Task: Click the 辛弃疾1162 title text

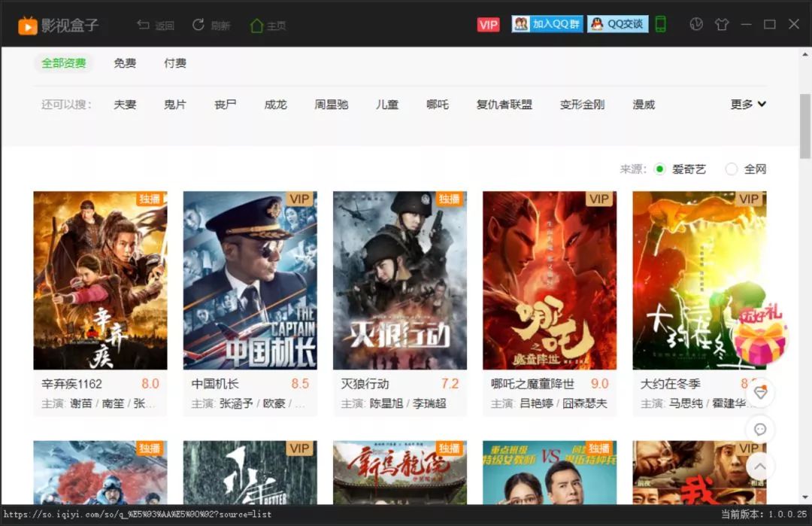Action: coord(72,384)
